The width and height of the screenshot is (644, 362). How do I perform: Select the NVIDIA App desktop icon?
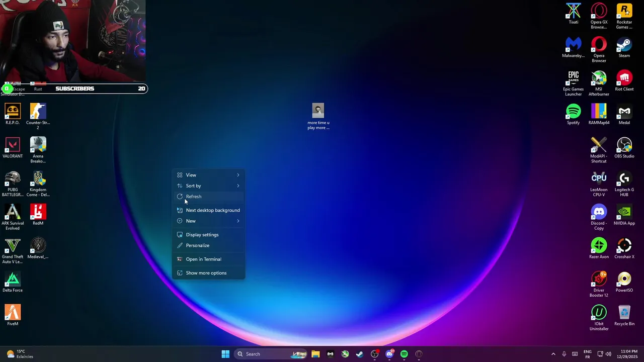(x=624, y=215)
